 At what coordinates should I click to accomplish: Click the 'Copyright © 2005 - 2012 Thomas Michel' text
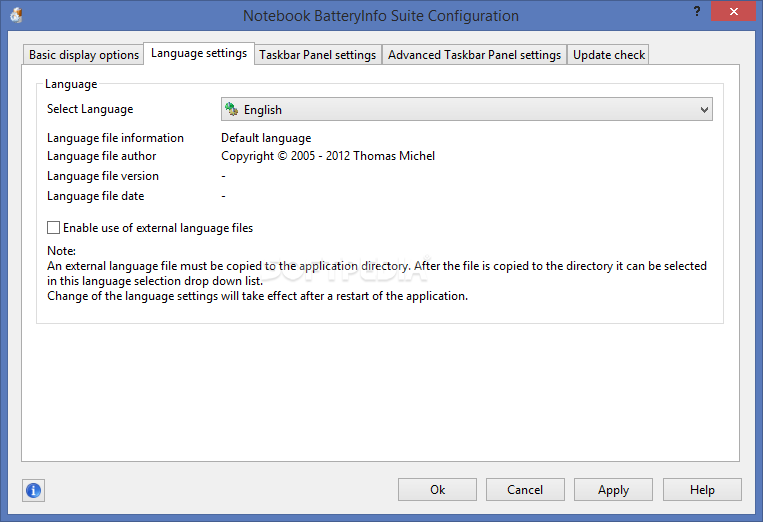(328, 156)
